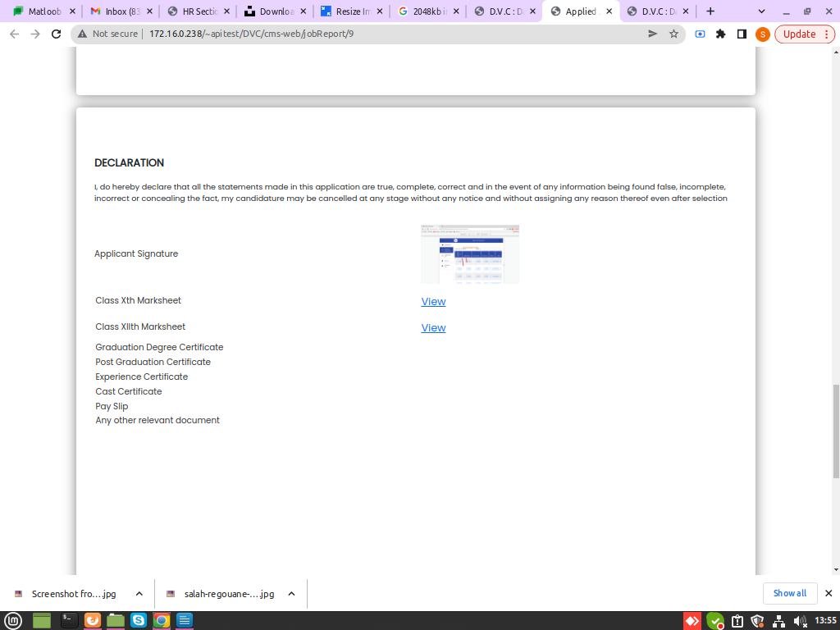Viewport: 840px width, 630px height.
Task: Switch to the Resize Image tab
Action: (x=353, y=11)
